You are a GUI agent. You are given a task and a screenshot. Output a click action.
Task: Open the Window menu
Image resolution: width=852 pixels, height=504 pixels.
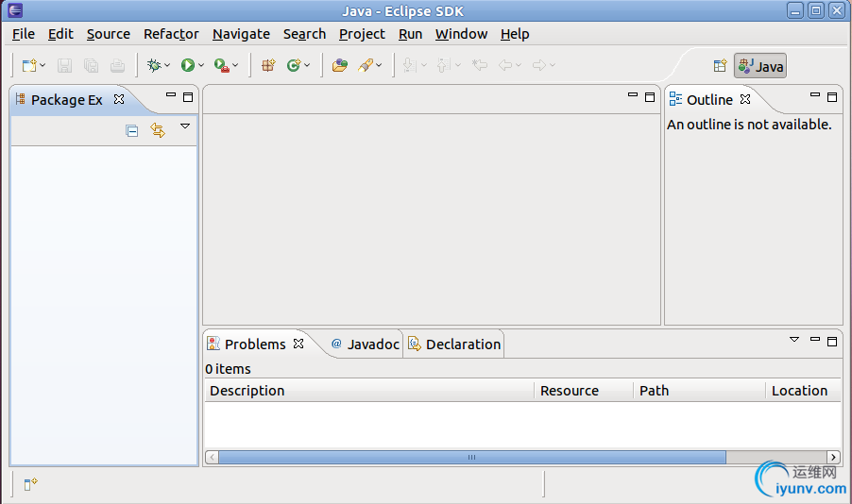point(461,34)
